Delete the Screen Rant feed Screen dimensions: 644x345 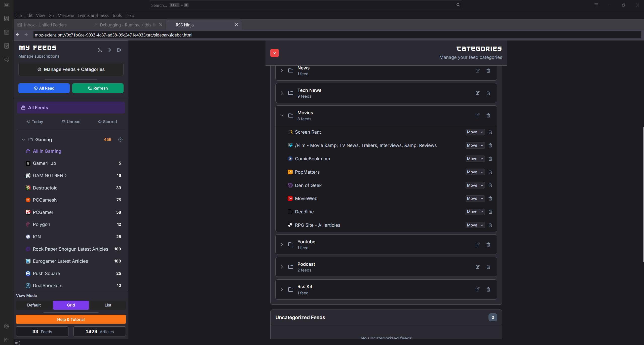coord(490,132)
